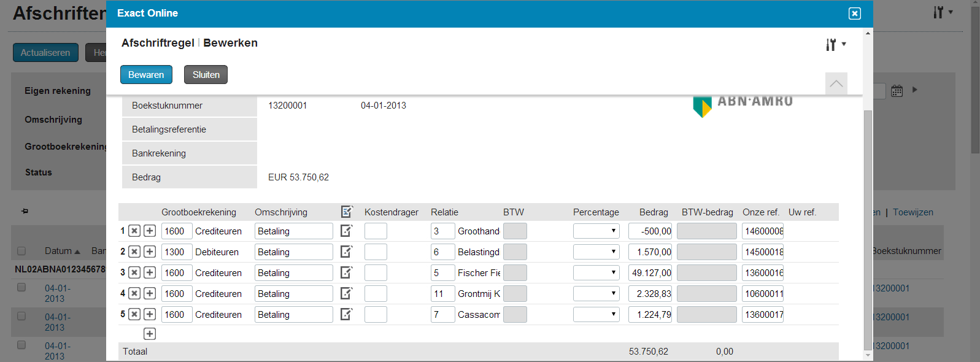Open the Toewijzen link

[x=912, y=212]
